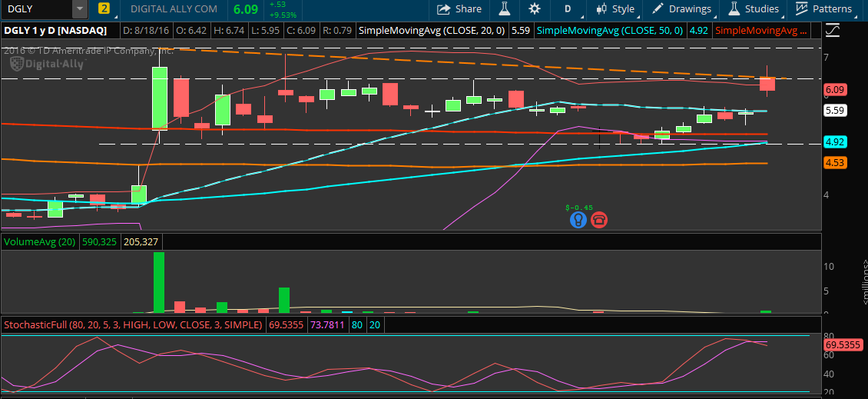Change the D timeframe aggregation
The width and height of the screenshot is (868, 399).
(568, 9)
